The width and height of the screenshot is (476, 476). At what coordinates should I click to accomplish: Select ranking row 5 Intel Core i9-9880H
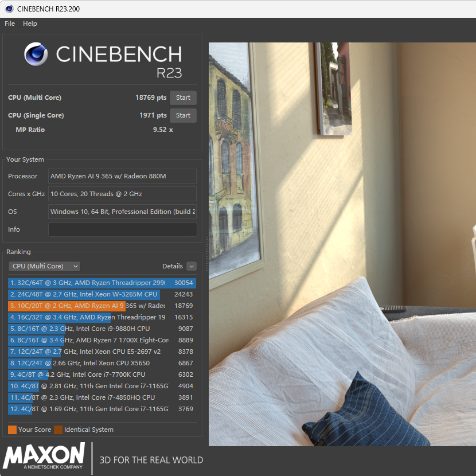102,329
